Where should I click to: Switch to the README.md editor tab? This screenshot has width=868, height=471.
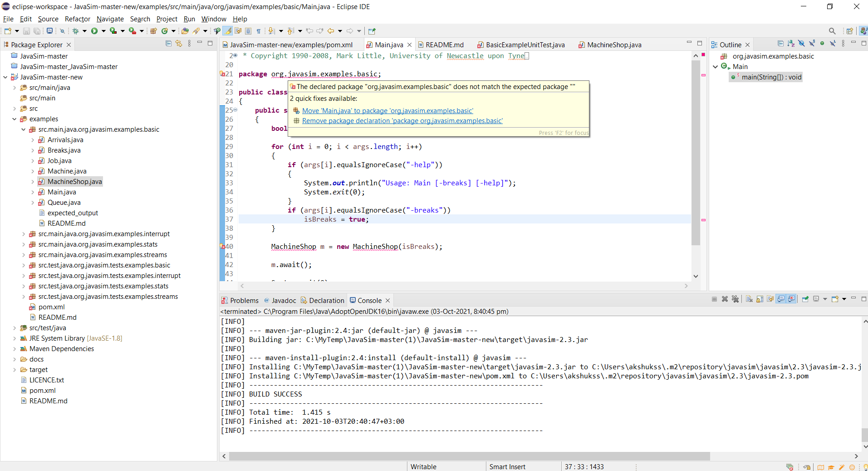pos(441,45)
